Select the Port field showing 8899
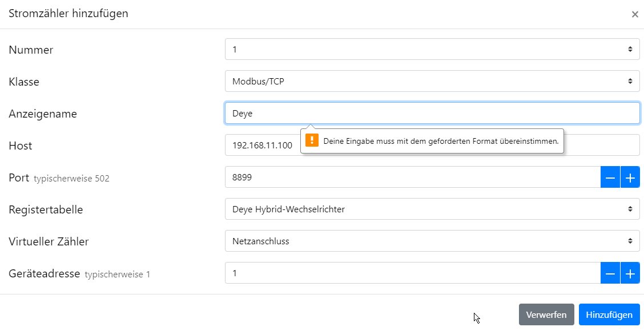644x331 pixels. tap(413, 177)
